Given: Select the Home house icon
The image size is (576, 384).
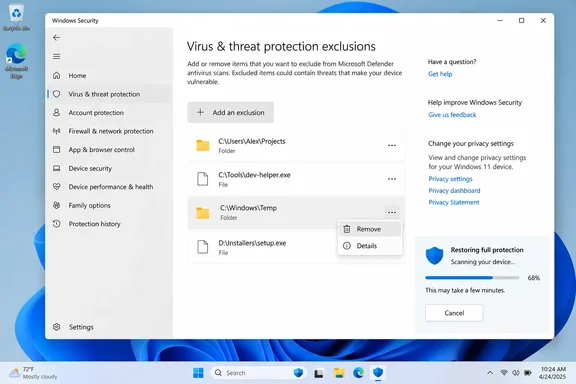Looking at the screenshot, I should [x=56, y=75].
